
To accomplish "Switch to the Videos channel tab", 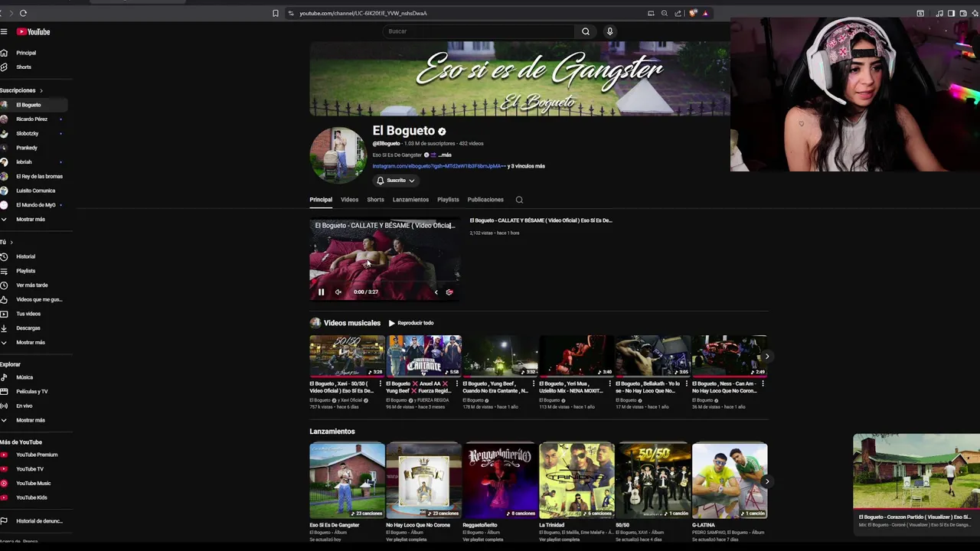I will click(x=349, y=200).
